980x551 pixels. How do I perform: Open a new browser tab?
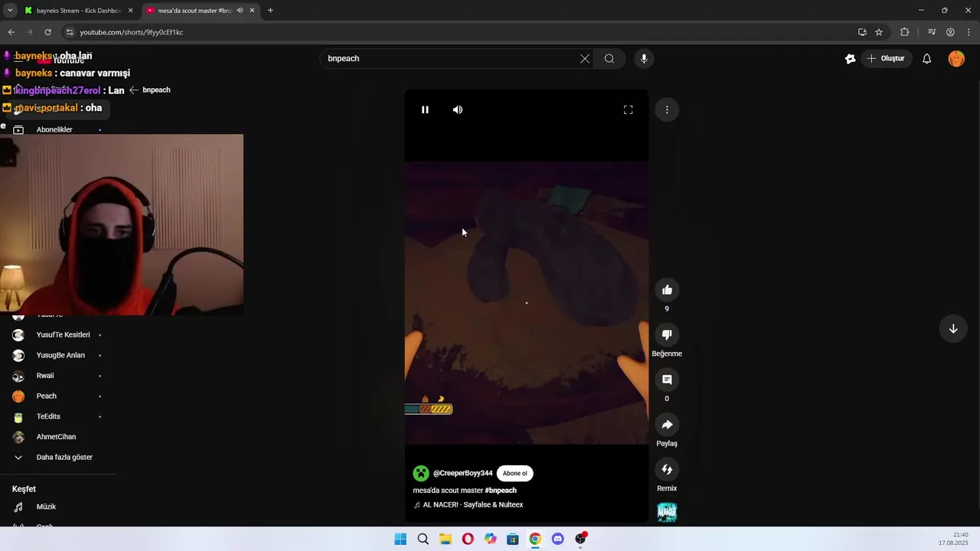click(x=270, y=11)
